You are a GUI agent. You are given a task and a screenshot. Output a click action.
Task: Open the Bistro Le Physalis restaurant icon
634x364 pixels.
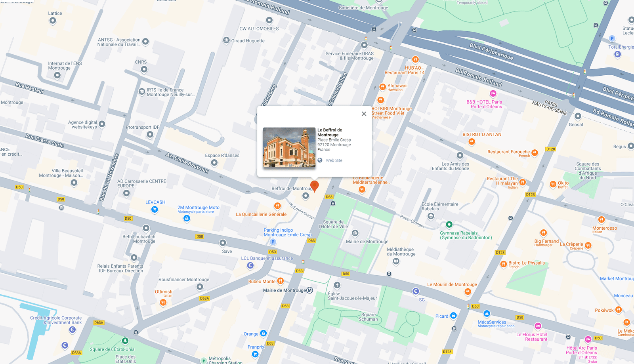(x=503, y=264)
